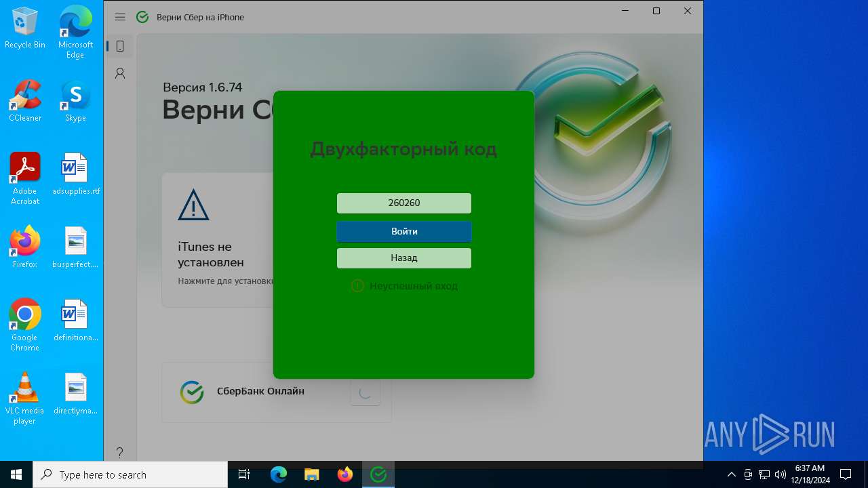This screenshot has height=488, width=868.
Task: Open Microsoft Edge desktop shortcut
Action: pos(75,33)
